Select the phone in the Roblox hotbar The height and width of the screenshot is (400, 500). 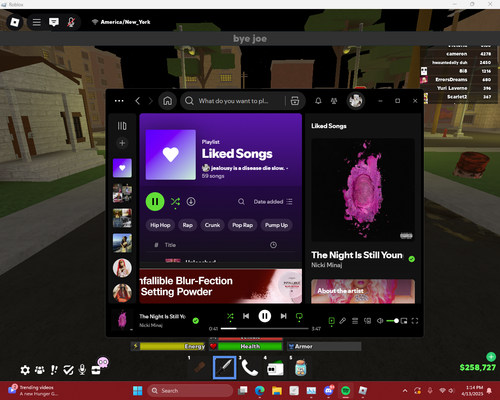point(250,368)
